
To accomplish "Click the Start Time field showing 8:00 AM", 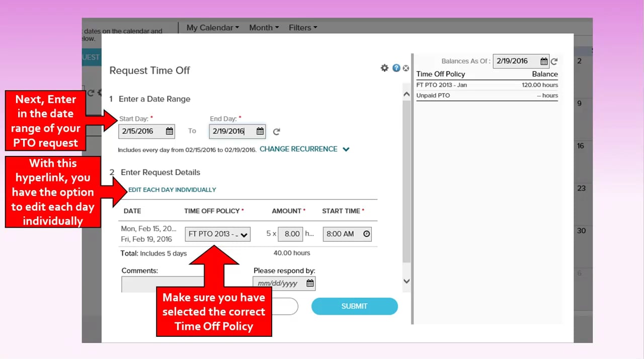I will point(347,234).
